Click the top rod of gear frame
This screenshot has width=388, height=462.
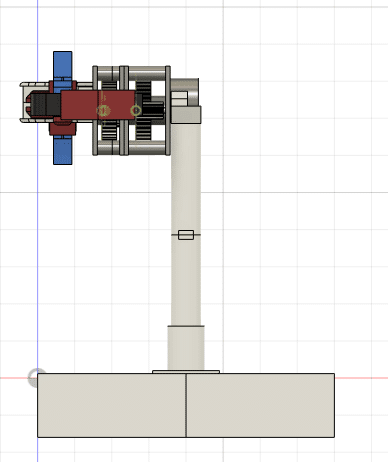(132, 71)
